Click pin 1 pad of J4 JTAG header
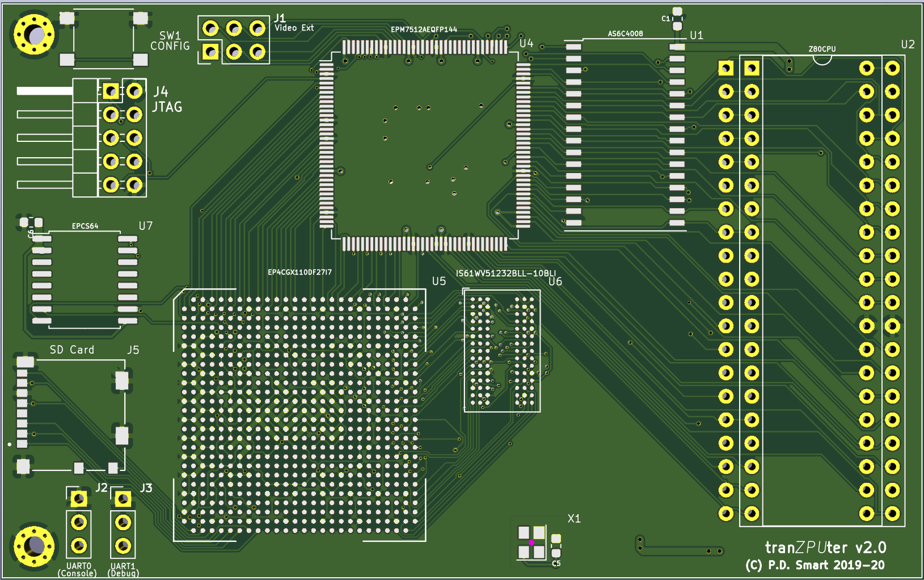The height and width of the screenshot is (580, 924). pyautogui.click(x=111, y=90)
